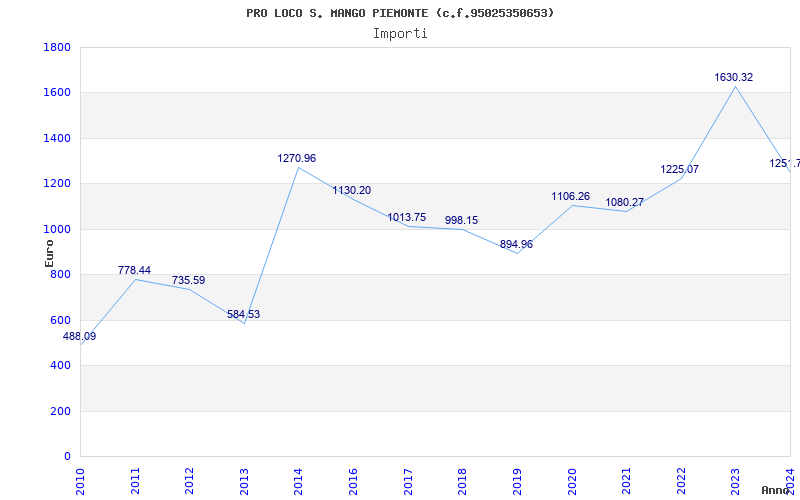Screen dimensions: 800x500
Task: Click the 2016 x-axis year label
Action: click(x=353, y=482)
